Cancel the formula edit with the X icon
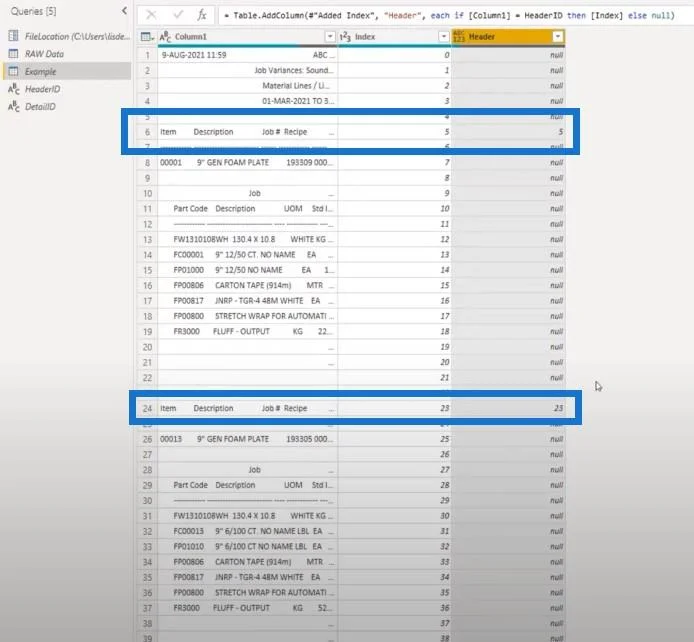 (151, 15)
